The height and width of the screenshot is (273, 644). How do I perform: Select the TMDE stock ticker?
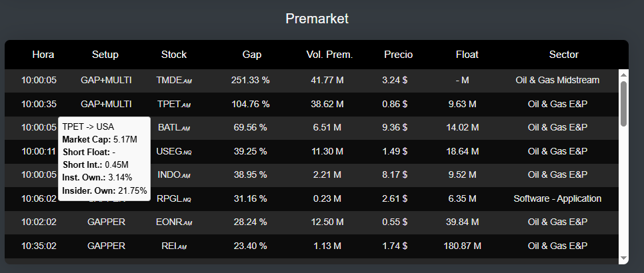174,81
